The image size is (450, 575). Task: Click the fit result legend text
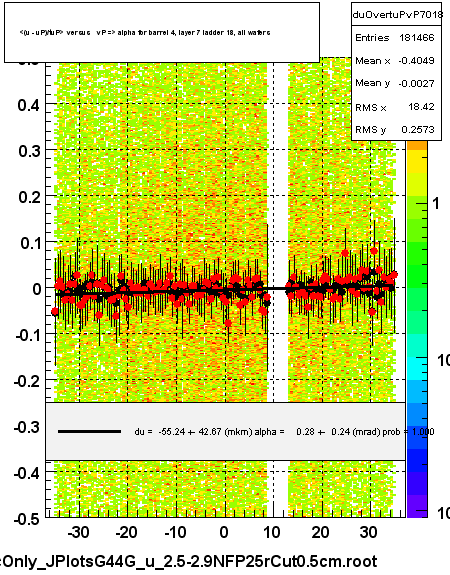(284, 432)
